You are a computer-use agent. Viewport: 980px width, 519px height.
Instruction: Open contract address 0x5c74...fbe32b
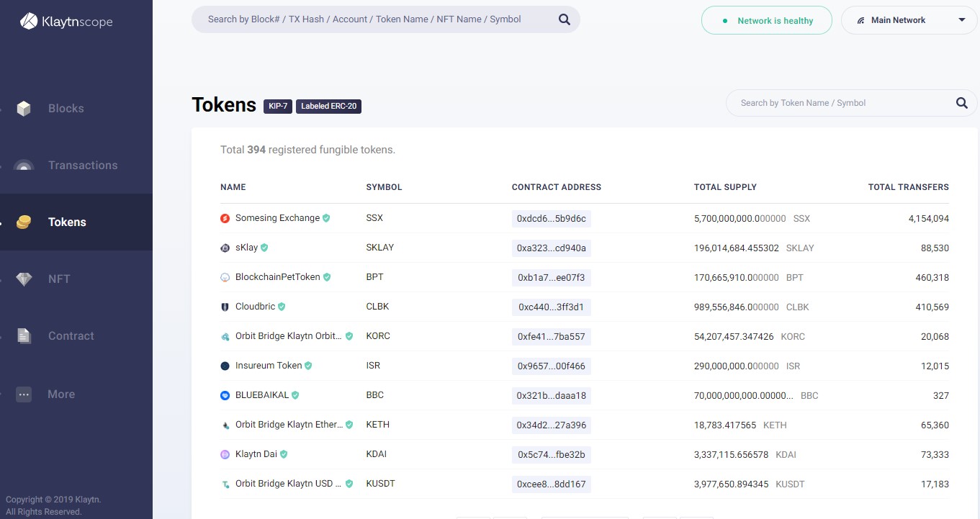click(552, 455)
